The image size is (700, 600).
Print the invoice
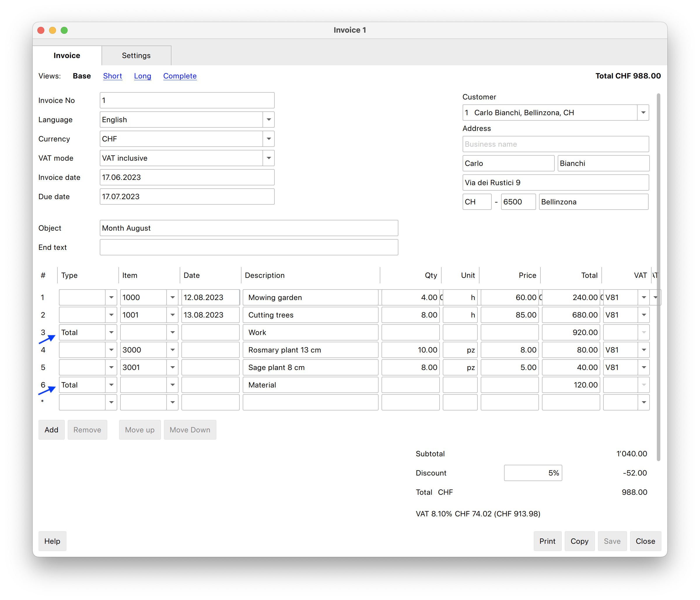pos(547,541)
